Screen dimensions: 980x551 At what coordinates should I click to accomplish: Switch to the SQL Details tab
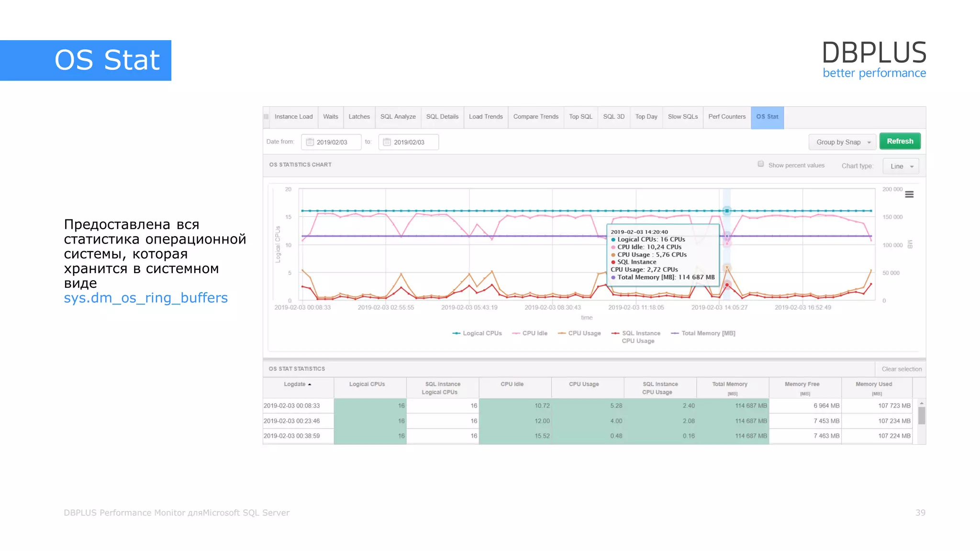pos(443,117)
